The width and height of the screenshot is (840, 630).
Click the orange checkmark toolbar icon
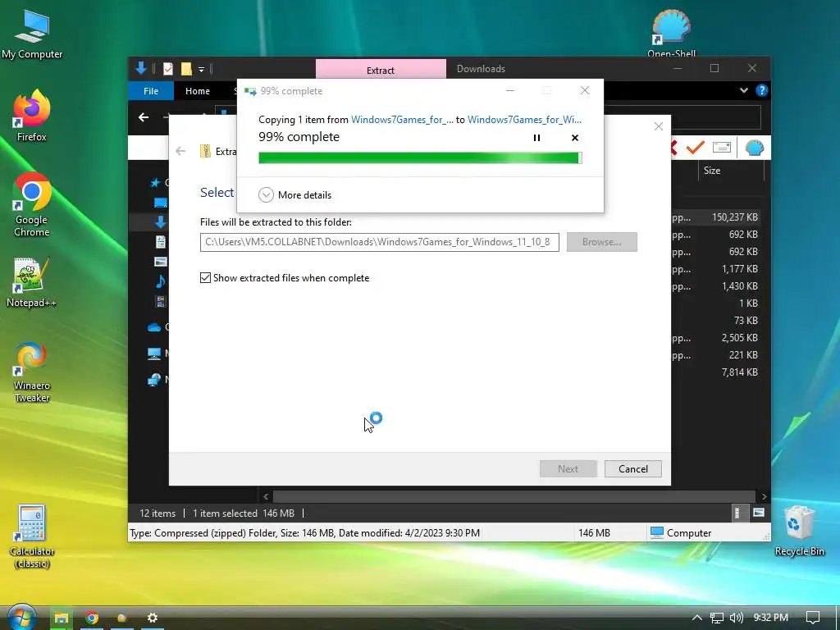(696, 148)
